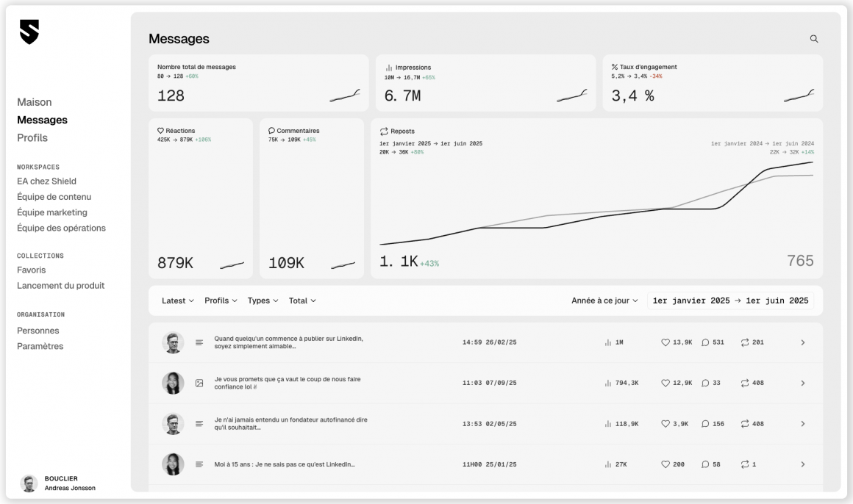Click the bar chart icon beside Impressions
This screenshot has width=853, height=504.
389,68
